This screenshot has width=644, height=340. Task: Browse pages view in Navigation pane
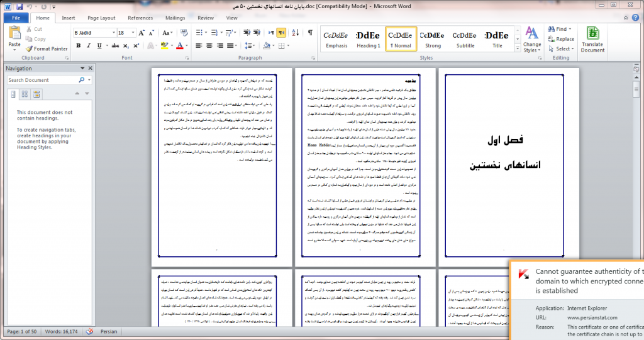point(25,94)
